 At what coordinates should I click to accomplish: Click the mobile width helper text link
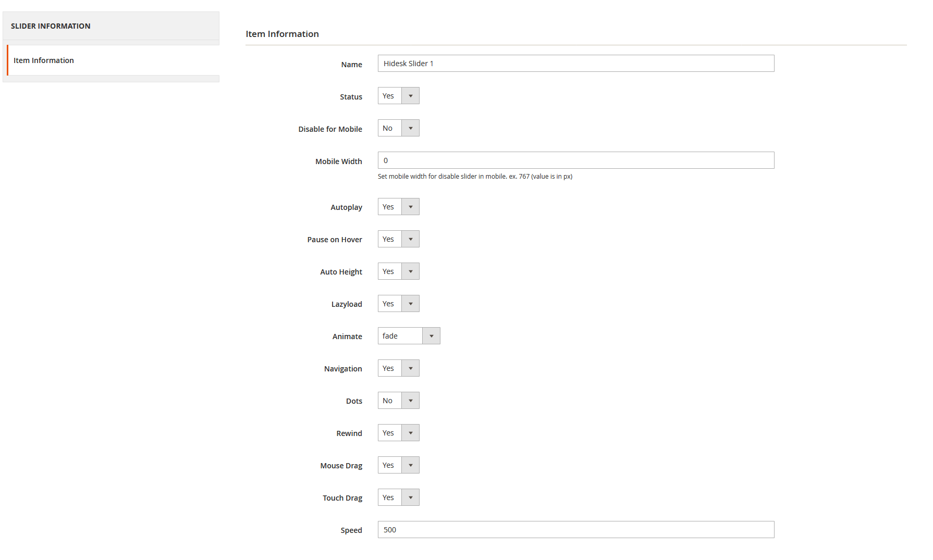tap(475, 176)
